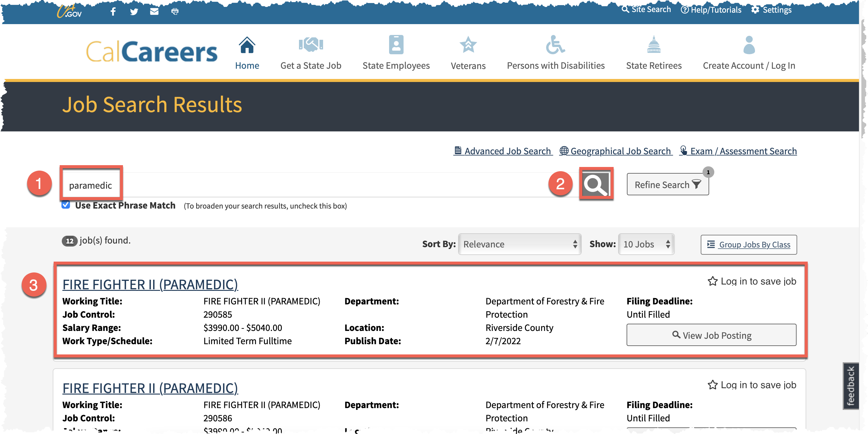Open Get a State Job menu
The height and width of the screenshot is (434, 868).
click(311, 65)
